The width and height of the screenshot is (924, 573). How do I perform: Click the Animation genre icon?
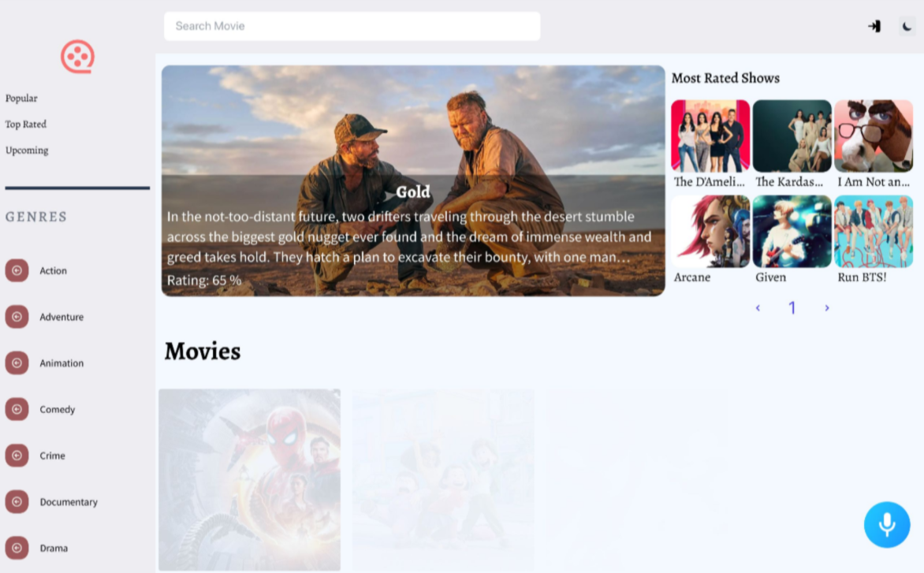click(17, 363)
